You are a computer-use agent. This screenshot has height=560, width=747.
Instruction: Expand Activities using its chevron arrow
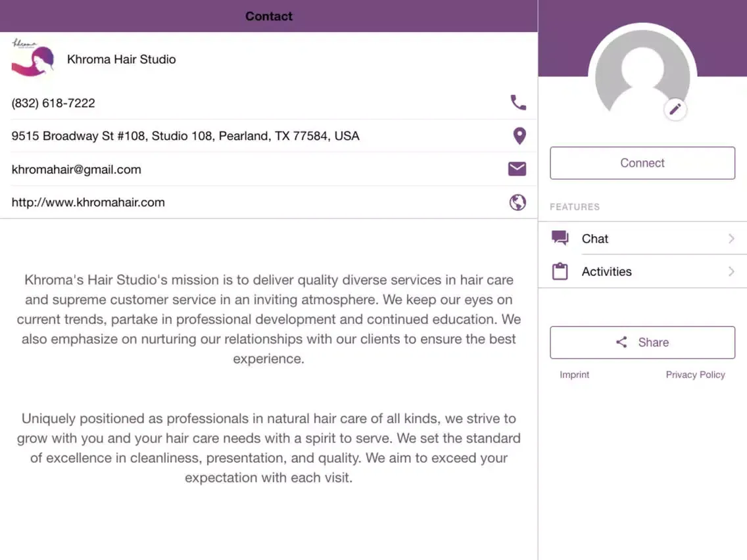[x=731, y=271]
